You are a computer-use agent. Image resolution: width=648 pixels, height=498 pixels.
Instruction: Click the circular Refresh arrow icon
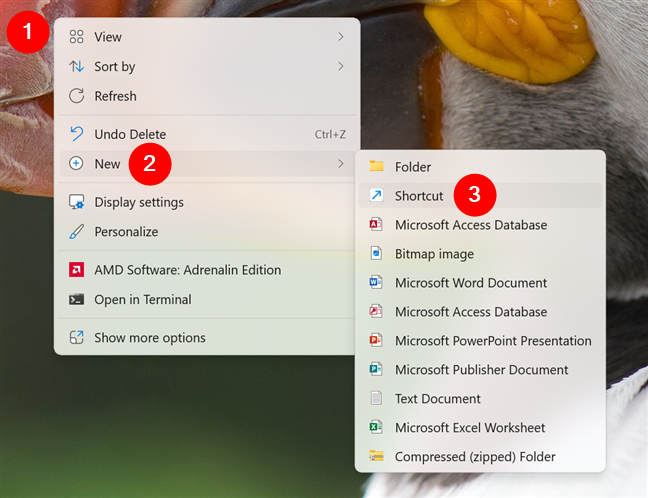tap(76, 96)
